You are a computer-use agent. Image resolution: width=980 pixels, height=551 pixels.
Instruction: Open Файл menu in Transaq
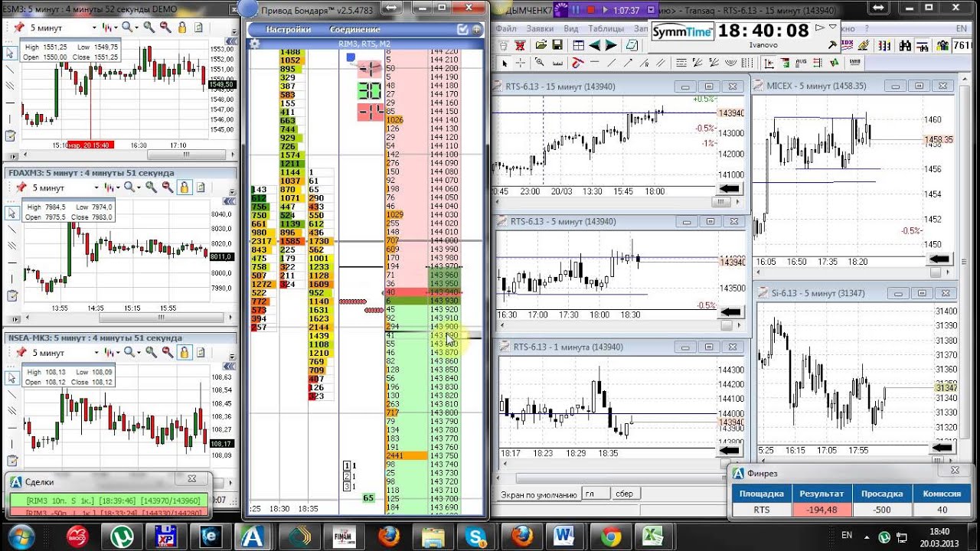[506, 28]
